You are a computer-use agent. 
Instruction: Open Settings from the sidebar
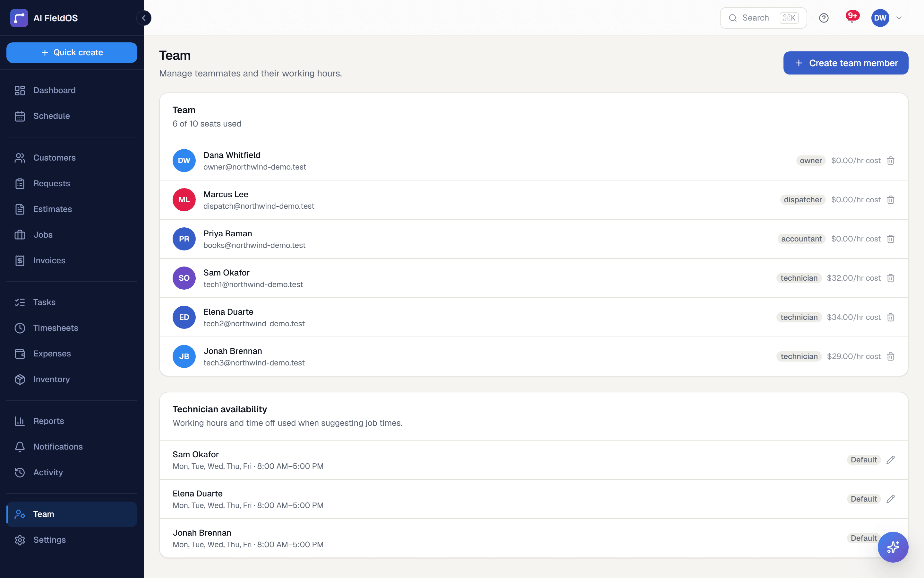tap(72, 540)
